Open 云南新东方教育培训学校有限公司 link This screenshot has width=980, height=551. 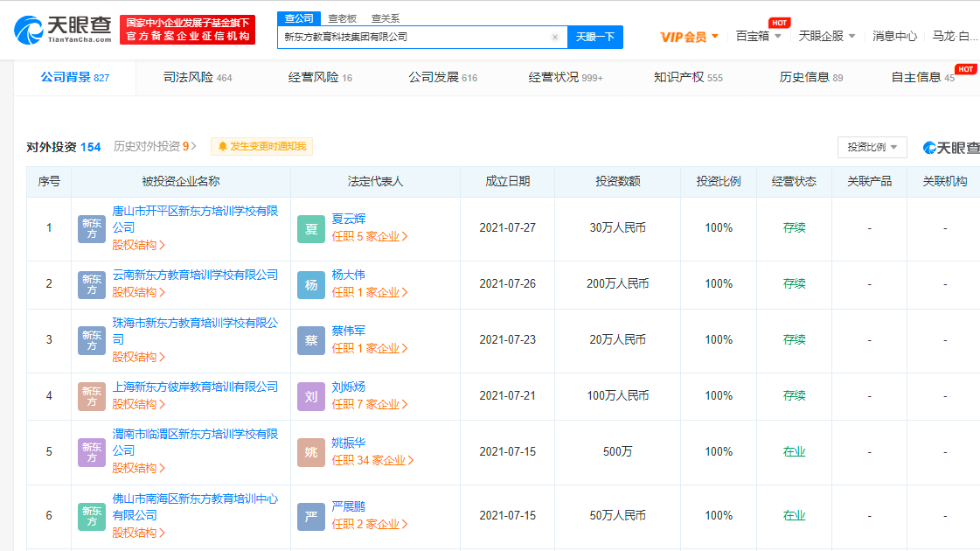(x=195, y=275)
